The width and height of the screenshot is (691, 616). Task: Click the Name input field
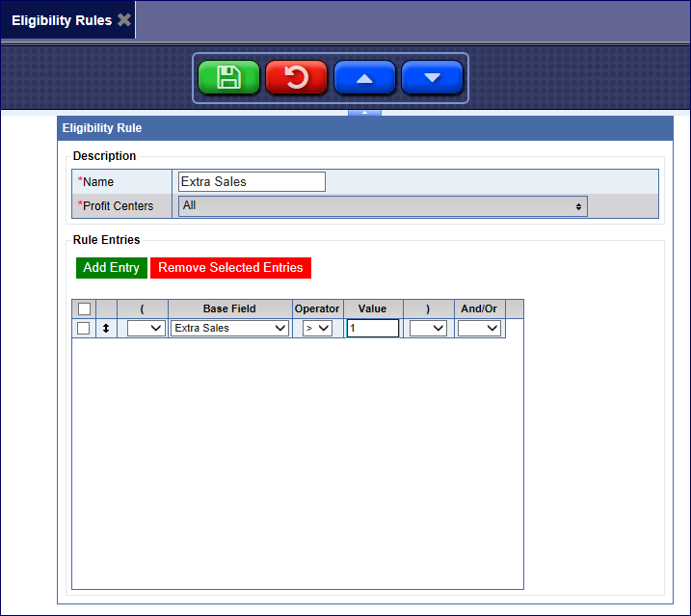click(x=252, y=181)
